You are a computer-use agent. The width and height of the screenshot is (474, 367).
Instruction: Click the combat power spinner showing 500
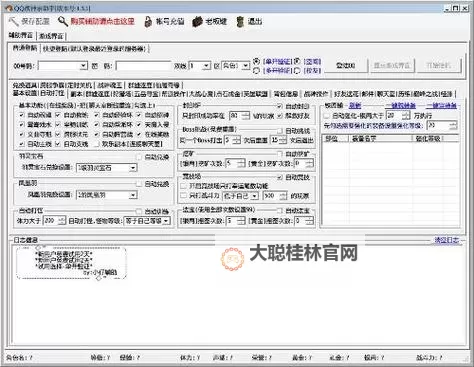pyautogui.click(x=283, y=196)
